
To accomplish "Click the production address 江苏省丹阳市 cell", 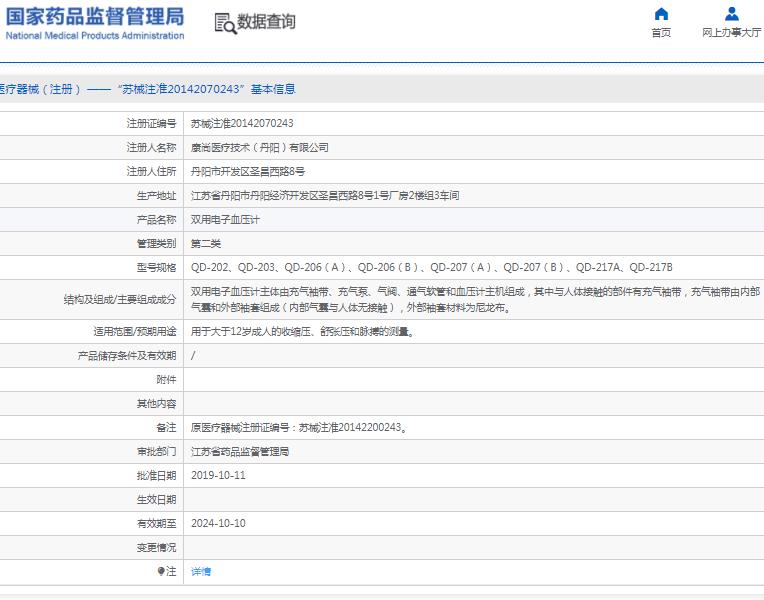I will click(x=325, y=195).
